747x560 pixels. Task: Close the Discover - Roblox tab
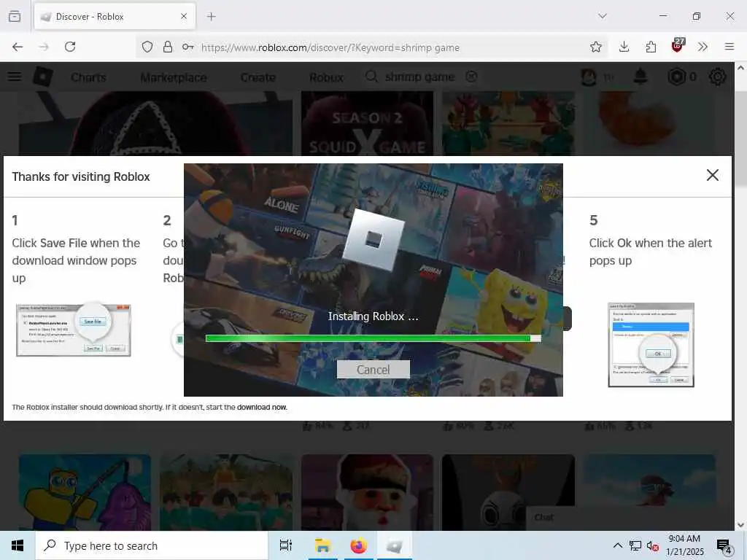[184, 17]
